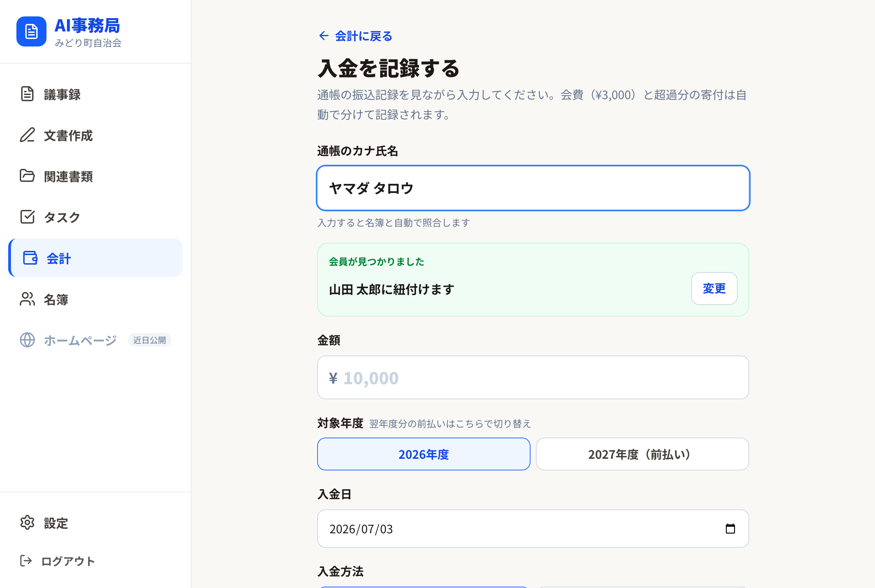Click the ログアウト exit icon
The height and width of the screenshot is (588, 875).
26,561
